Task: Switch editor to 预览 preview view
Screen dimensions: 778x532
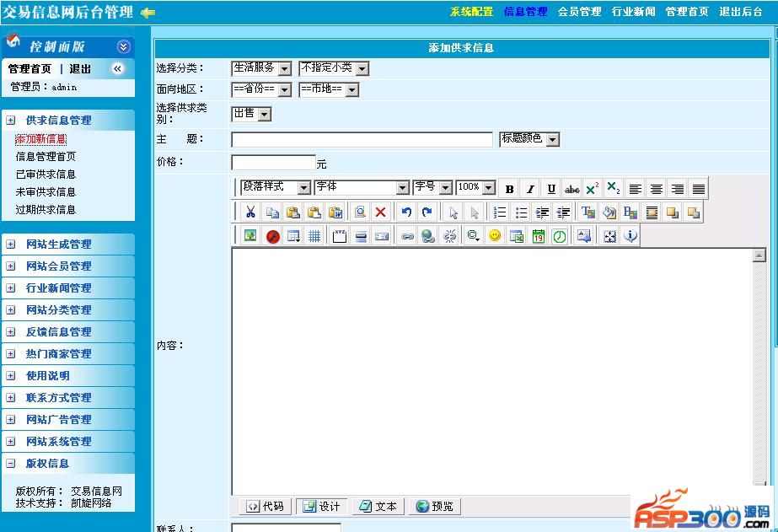Action: tap(435, 506)
